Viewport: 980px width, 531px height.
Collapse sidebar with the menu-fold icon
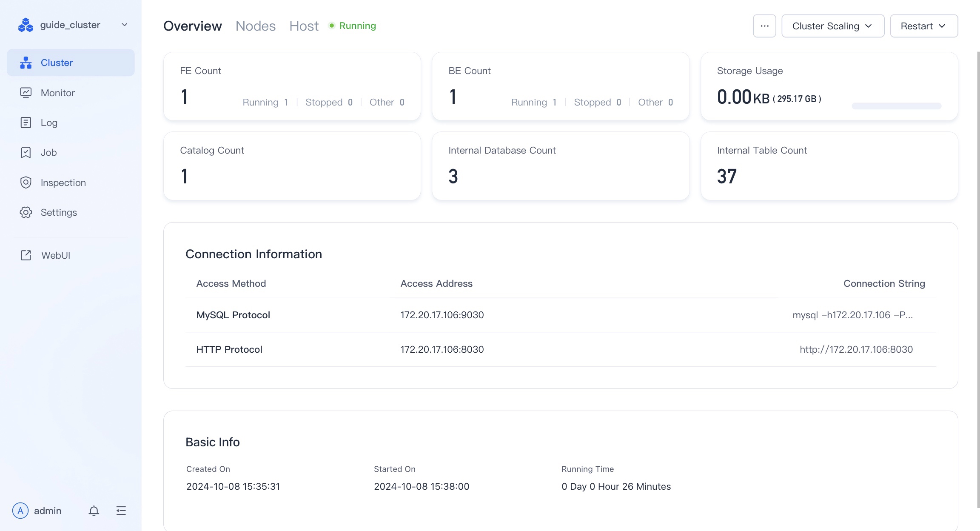click(x=121, y=511)
